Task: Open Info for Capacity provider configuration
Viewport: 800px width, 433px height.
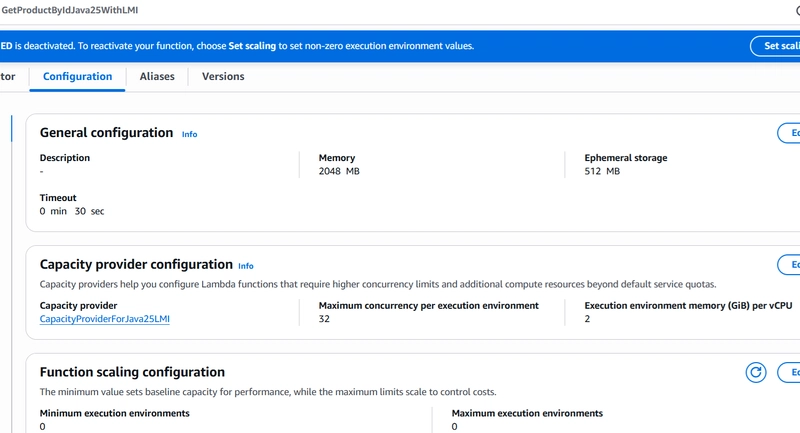Action: click(245, 266)
